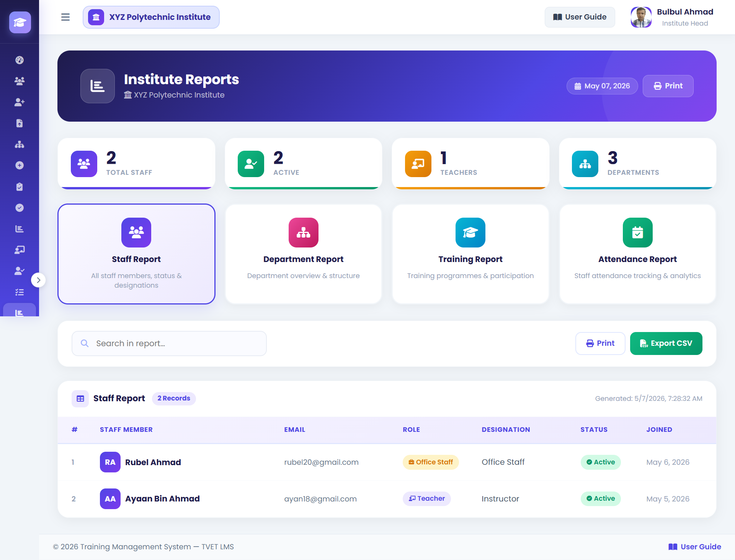Sort by the Staff Member column header
Image resolution: width=735 pixels, height=560 pixels.
126,430
